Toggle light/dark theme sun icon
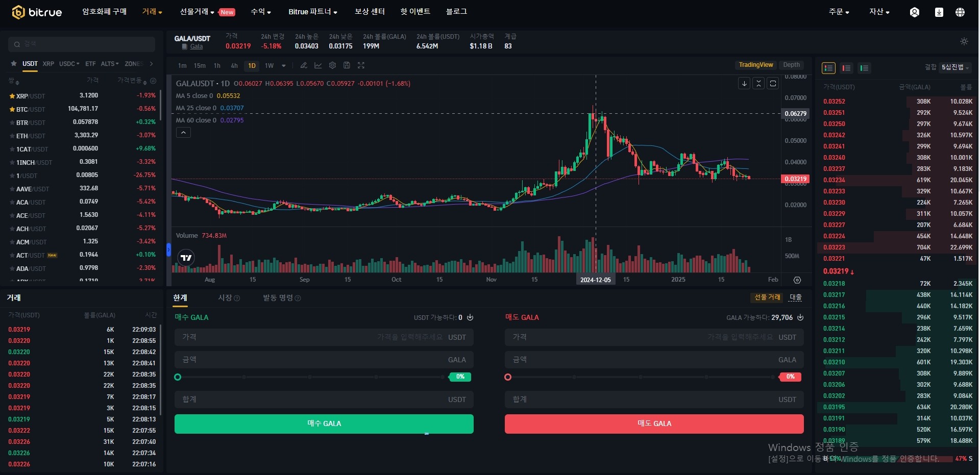Image resolution: width=980 pixels, height=475 pixels. (x=964, y=41)
